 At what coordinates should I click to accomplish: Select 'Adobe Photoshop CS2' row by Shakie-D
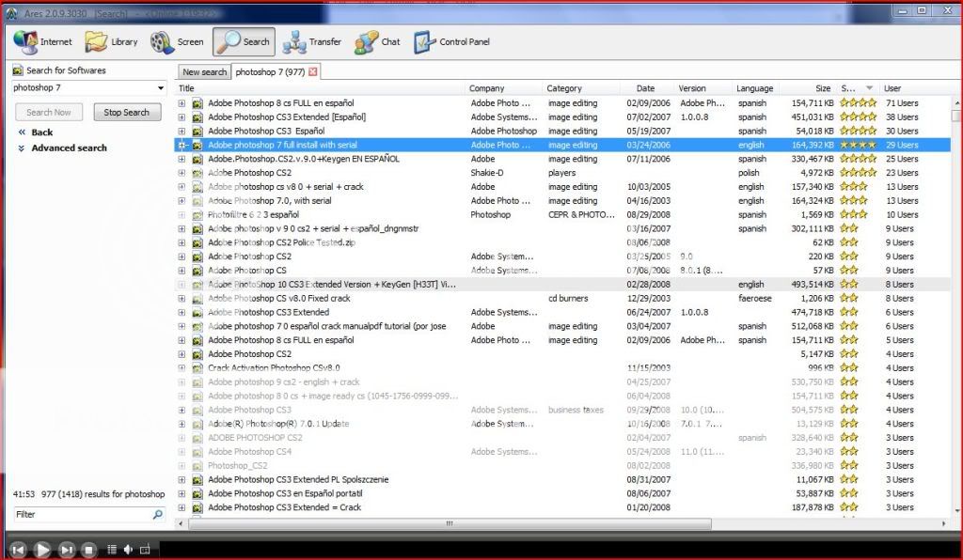click(x=562, y=173)
